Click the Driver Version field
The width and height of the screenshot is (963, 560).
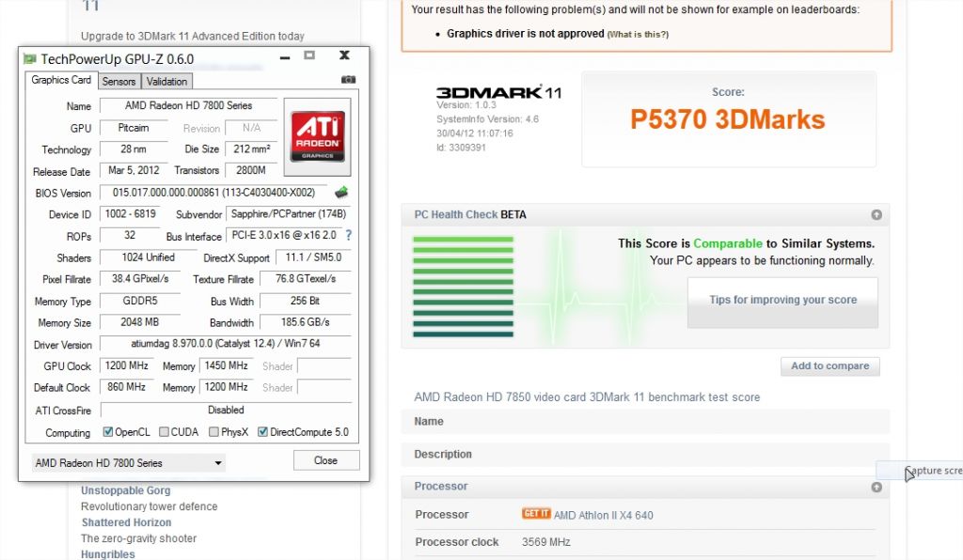[x=226, y=344]
